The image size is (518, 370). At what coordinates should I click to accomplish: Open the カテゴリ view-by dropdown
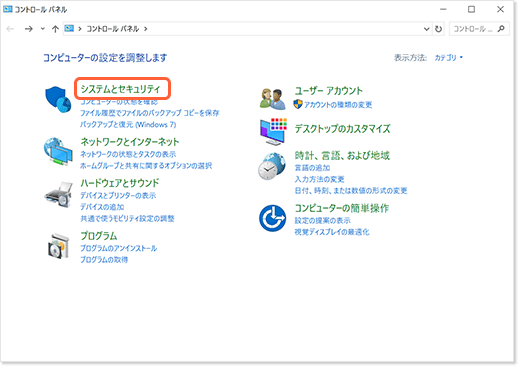(x=448, y=58)
